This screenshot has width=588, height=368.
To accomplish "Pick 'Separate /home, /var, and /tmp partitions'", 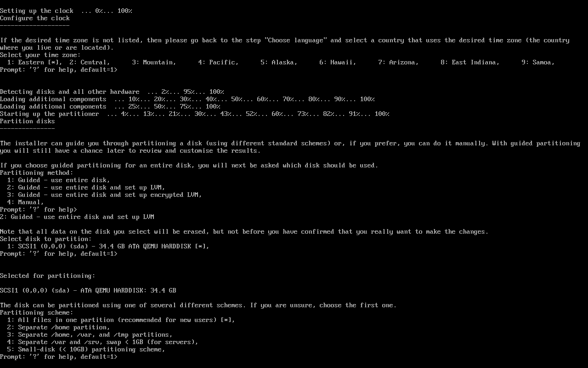I will (x=90, y=335).
